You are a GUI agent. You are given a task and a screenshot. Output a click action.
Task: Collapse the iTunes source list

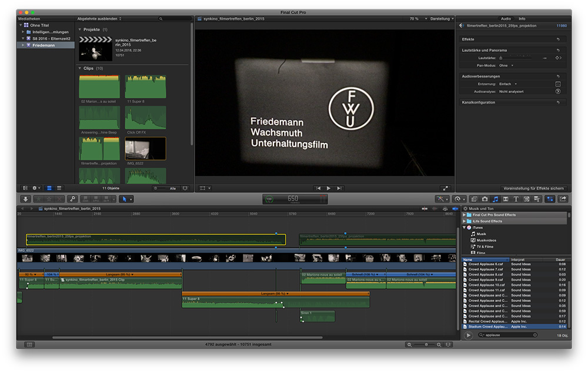point(465,227)
